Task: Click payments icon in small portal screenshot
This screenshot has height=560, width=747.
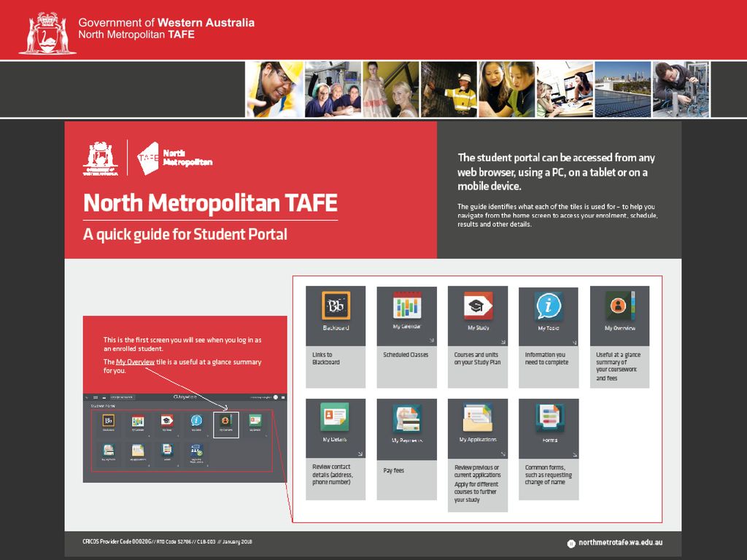Action: point(109,450)
